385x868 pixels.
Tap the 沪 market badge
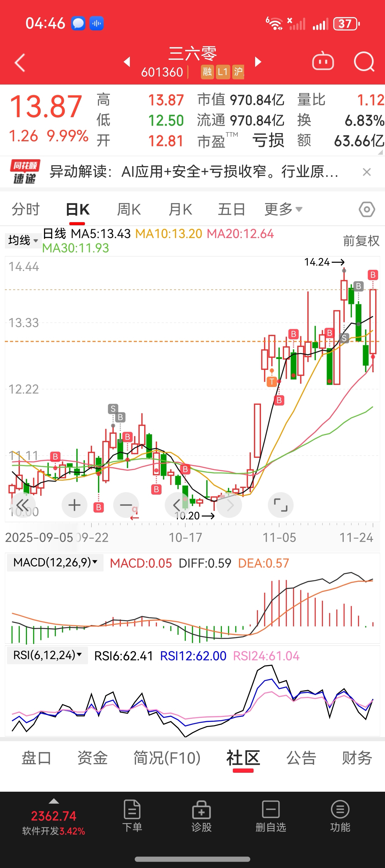(238, 72)
